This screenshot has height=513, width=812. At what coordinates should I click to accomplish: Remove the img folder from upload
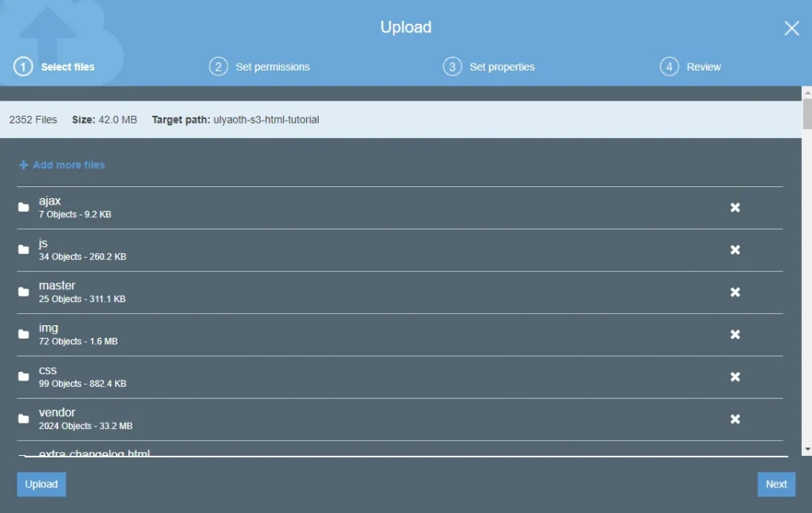735,335
